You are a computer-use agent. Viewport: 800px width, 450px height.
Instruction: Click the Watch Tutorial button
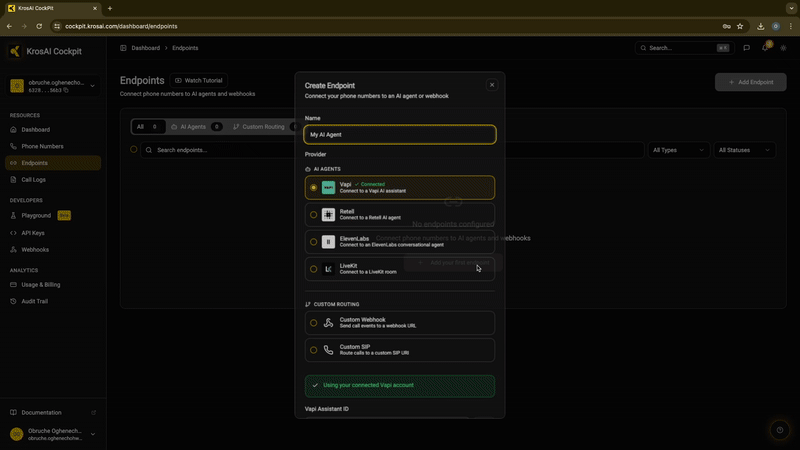[200, 80]
